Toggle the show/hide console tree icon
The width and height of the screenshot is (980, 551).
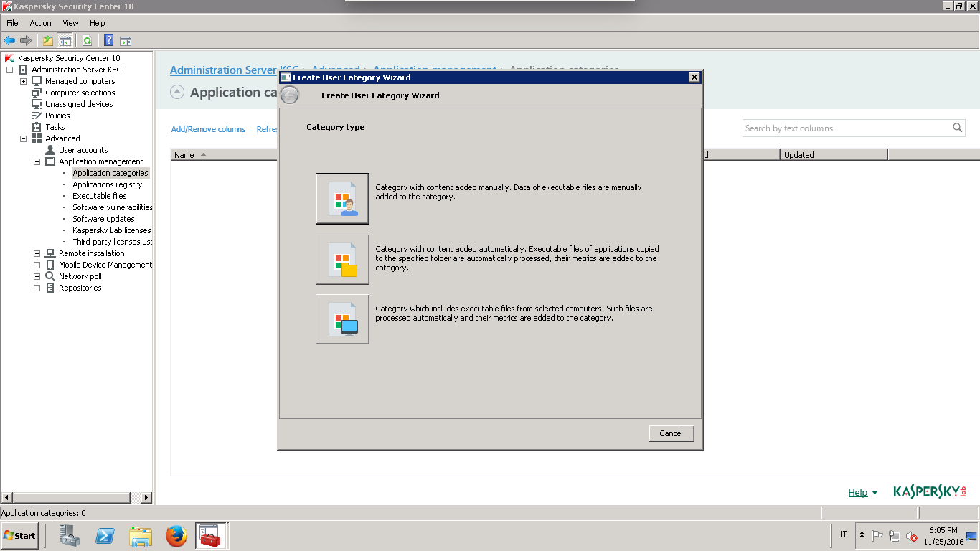click(65, 41)
